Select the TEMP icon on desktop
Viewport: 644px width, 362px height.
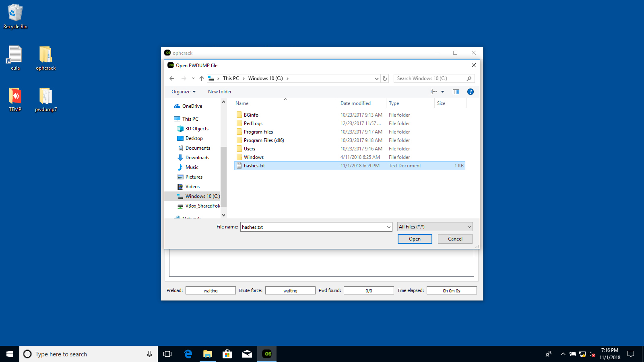[x=15, y=99]
